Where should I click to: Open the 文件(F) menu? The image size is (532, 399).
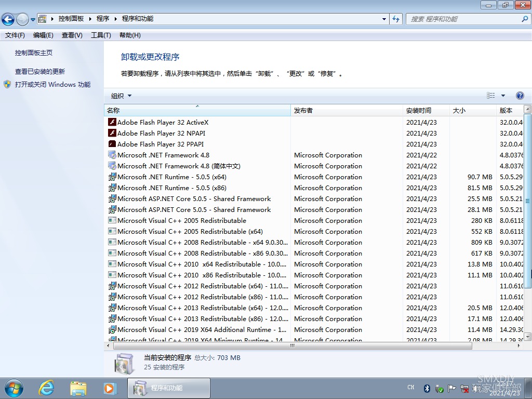point(15,35)
